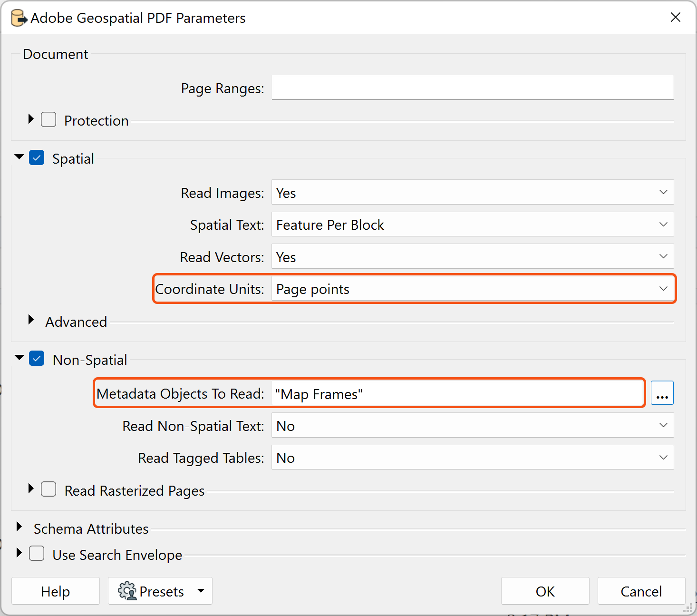This screenshot has height=616, width=697.
Task: Click the OK button
Action: point(545,591)
